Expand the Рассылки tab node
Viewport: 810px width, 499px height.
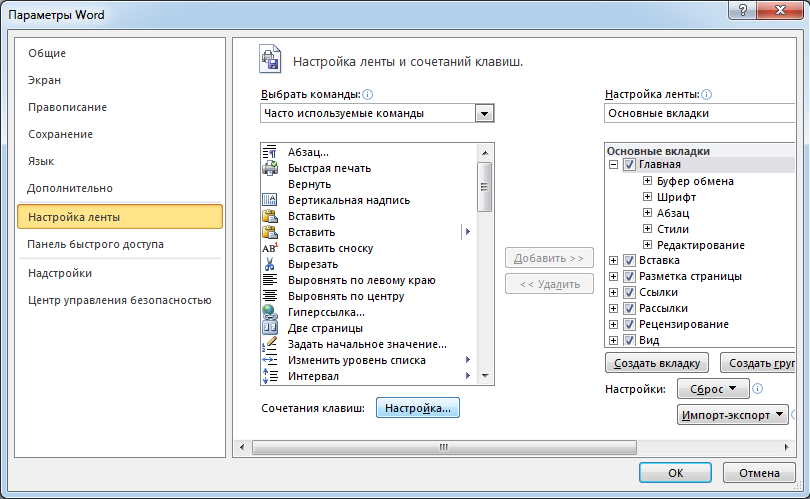pyautogui.click(x=613, y=308)
